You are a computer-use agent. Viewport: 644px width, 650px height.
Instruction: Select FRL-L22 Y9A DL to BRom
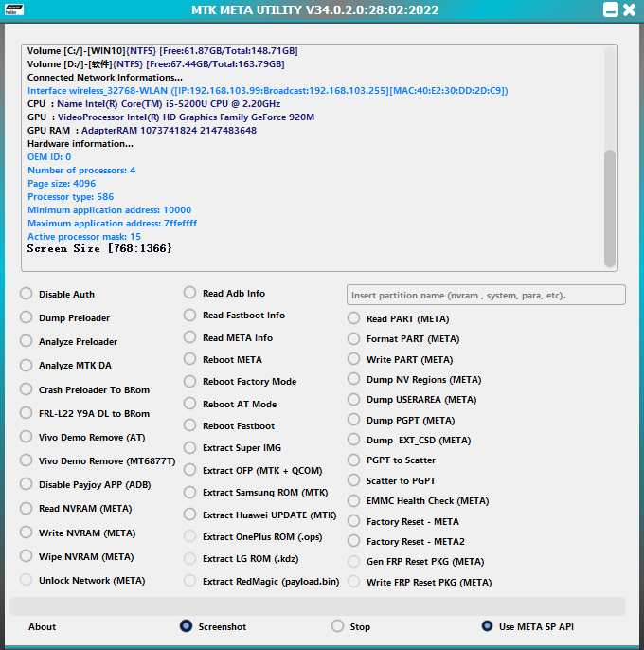click(27, 413)
